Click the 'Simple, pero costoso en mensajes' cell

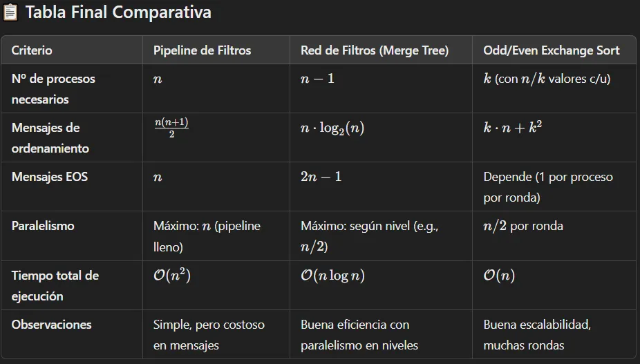click(208, 334)
